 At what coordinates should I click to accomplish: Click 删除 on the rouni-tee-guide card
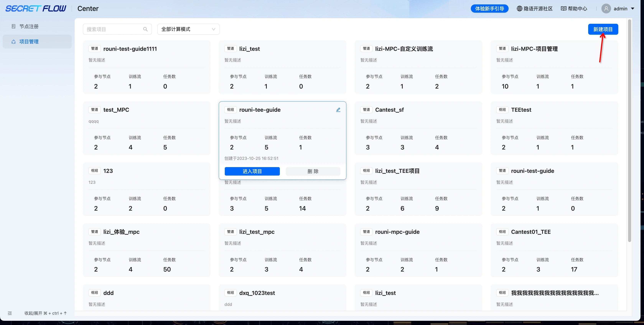pos(313,171)
